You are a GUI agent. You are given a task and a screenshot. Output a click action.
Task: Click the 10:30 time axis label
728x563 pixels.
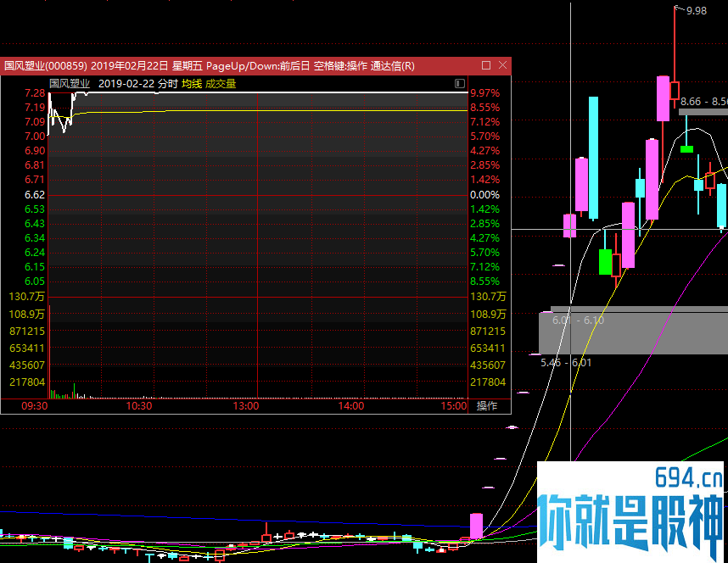(x=139, y=406)
